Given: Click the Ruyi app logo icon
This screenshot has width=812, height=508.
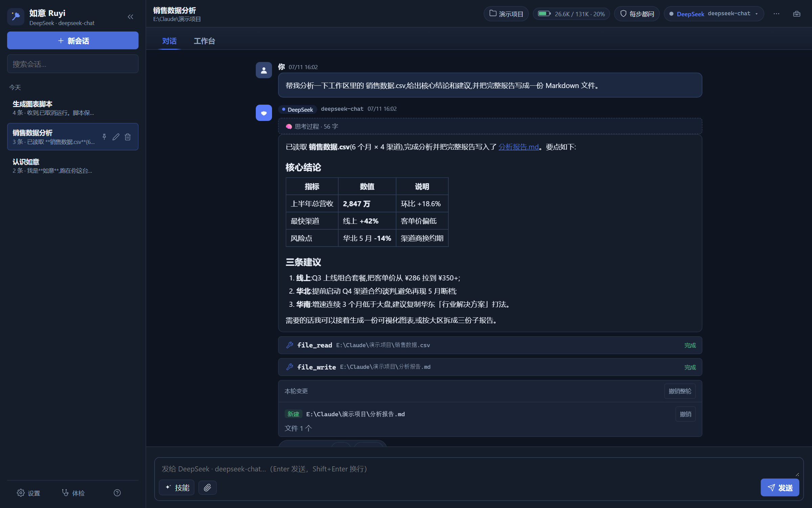Looking at the screenshot, I should pyautogui.click(x=16, y=17).
